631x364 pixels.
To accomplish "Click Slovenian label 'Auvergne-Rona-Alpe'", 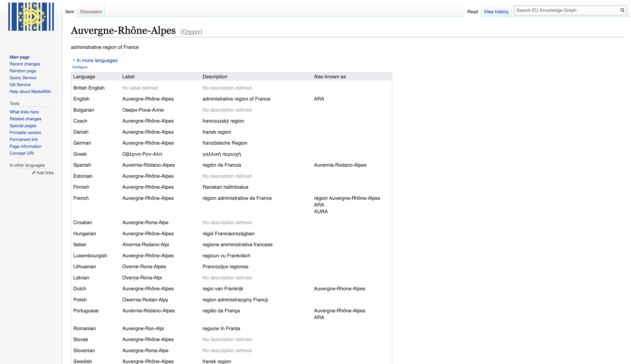I will click(x=145, y=350).
